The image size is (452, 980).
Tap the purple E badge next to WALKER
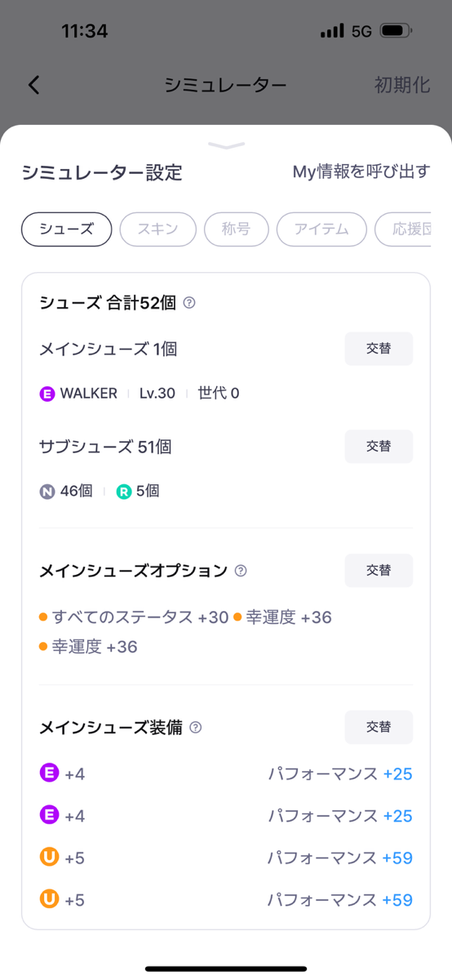click(47, 394)
